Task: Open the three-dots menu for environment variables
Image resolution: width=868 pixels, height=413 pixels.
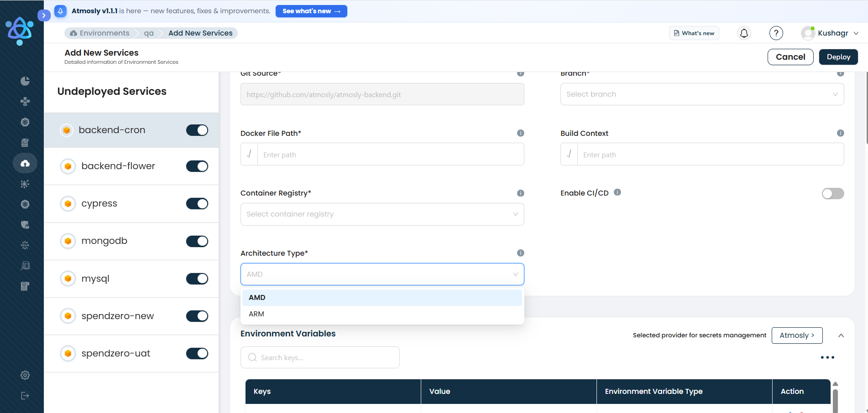Action: (x=827, y=357)
